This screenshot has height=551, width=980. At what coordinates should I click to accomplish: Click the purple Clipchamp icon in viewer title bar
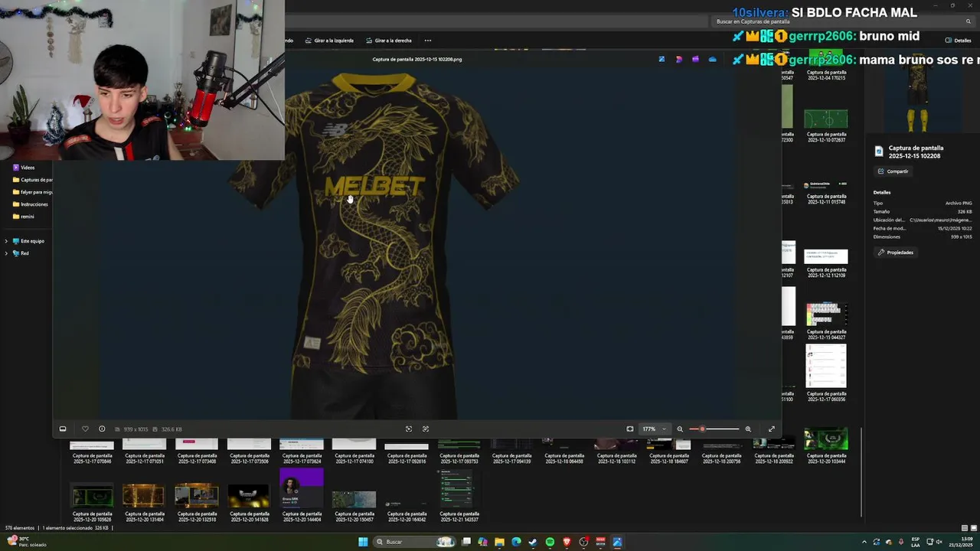pyautogui.click(x=695, y=59)
